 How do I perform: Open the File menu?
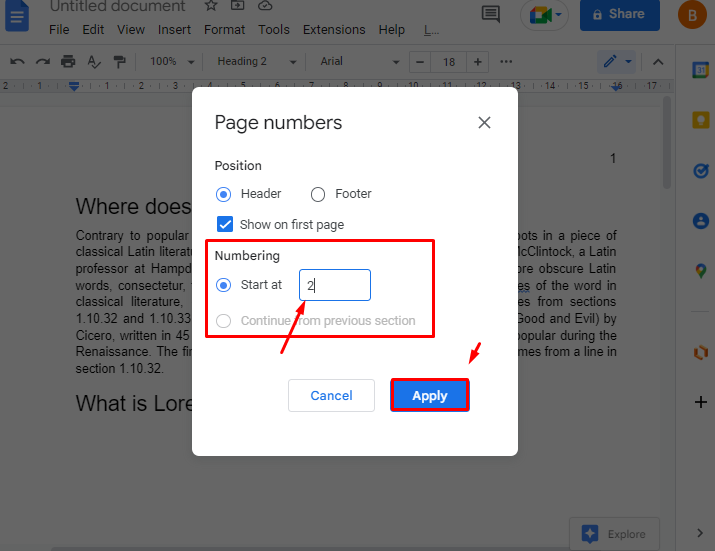click(x=59, y=30)
